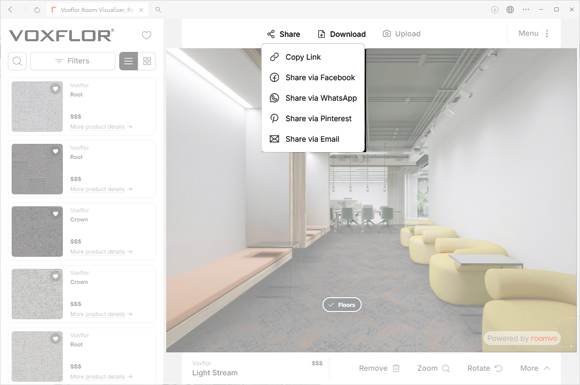
Task: Choose Share via WhatsApp
Action: coord(313,98)
